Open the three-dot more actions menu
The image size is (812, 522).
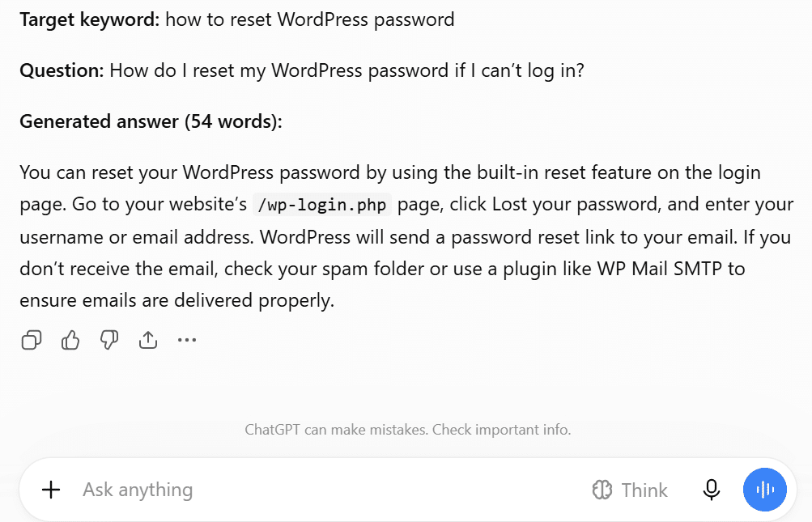coord(187,340)
